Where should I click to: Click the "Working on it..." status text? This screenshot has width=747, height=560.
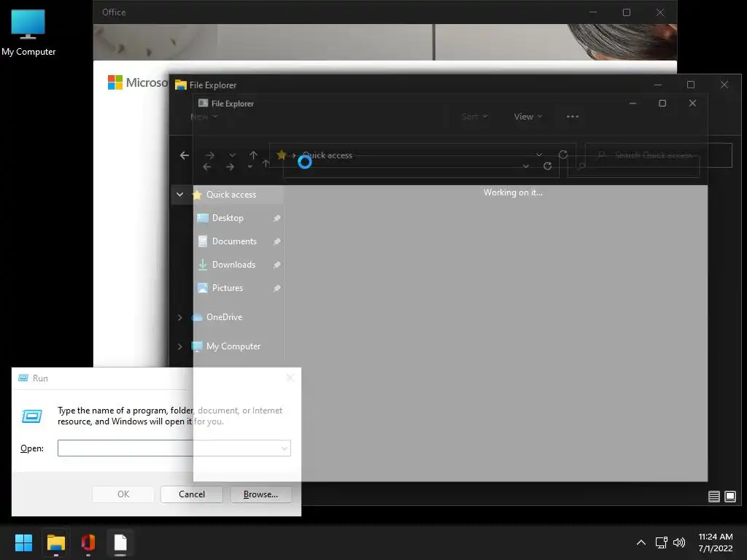click(513, 192)
